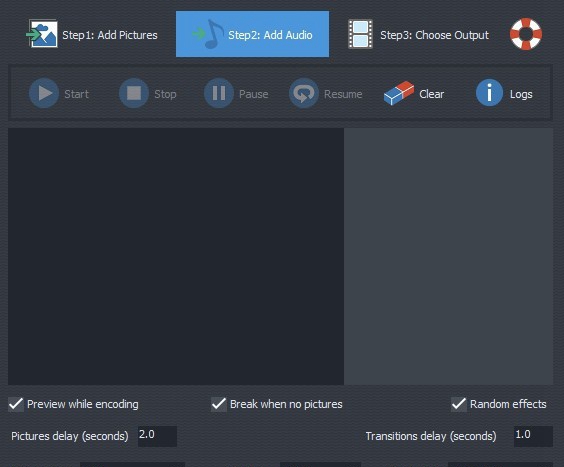This screenshot has height=467, width=564.
Task: Click the Transitions delay seconds field
Action: (x=533, y=436)
